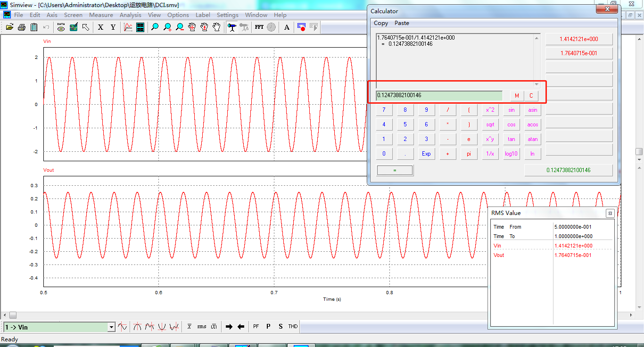Jump to global max icon
The image size is (644, 347).
(137, 326)
